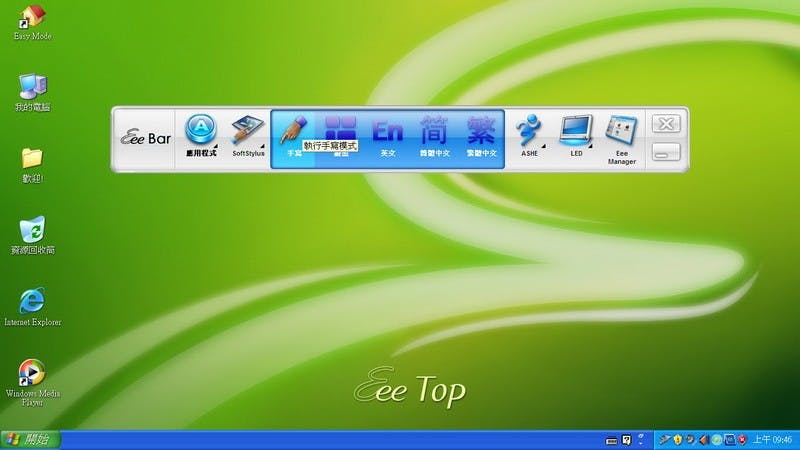Screen dimensions: 800x450
Task: Expand the small arrow beside LED
Action: (590, 146)
